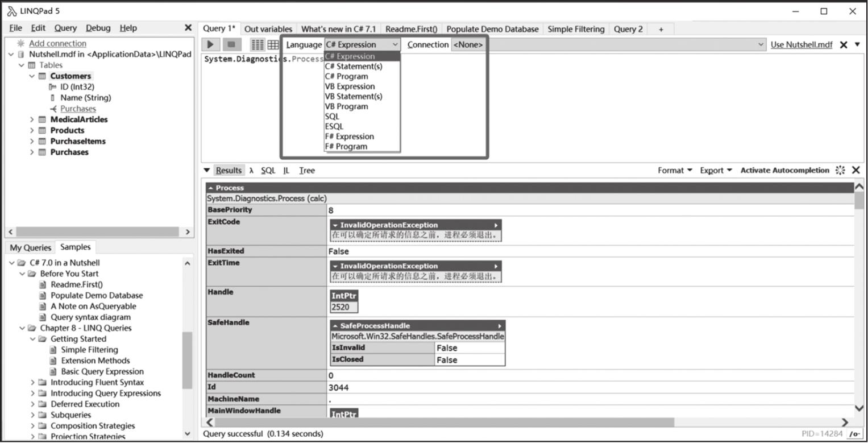Click the Readme.First() sample document icon

click(x=43, y=284)
